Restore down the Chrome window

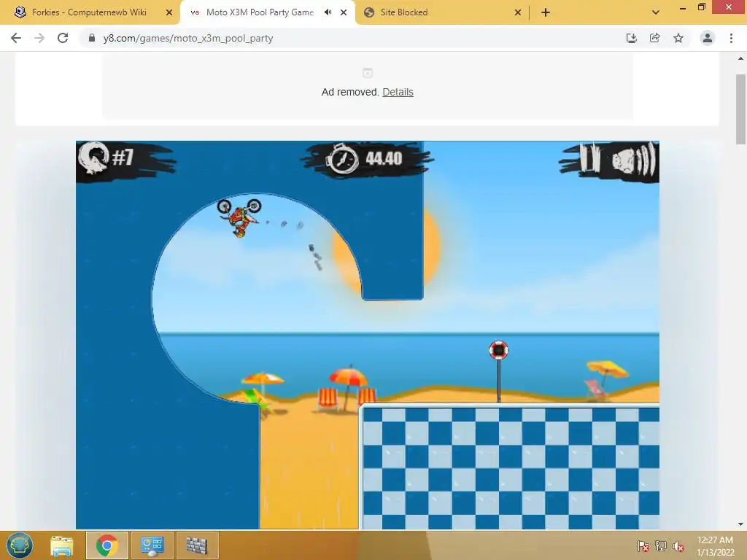click(702, 7)
